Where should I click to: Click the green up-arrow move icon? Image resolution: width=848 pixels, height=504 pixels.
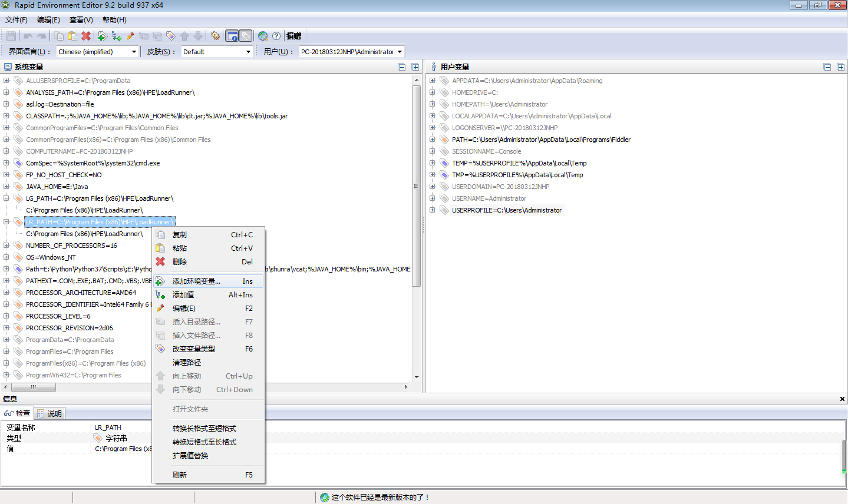coord(185,35)
